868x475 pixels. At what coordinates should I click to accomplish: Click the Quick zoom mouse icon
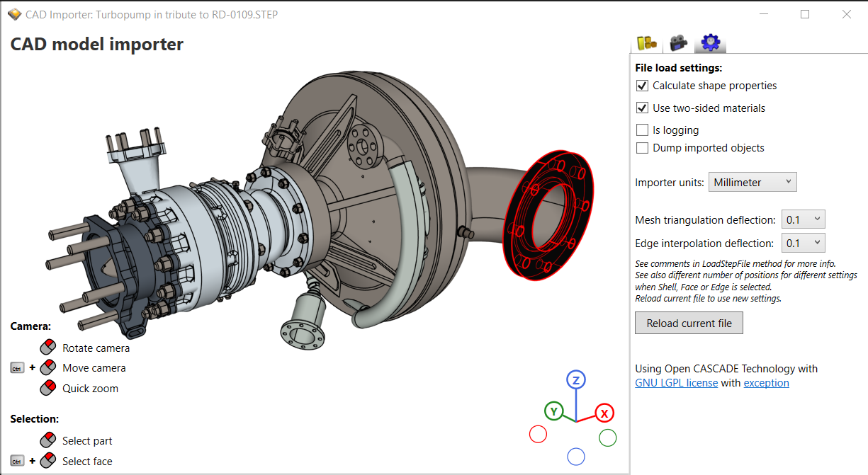coord(48,388)
